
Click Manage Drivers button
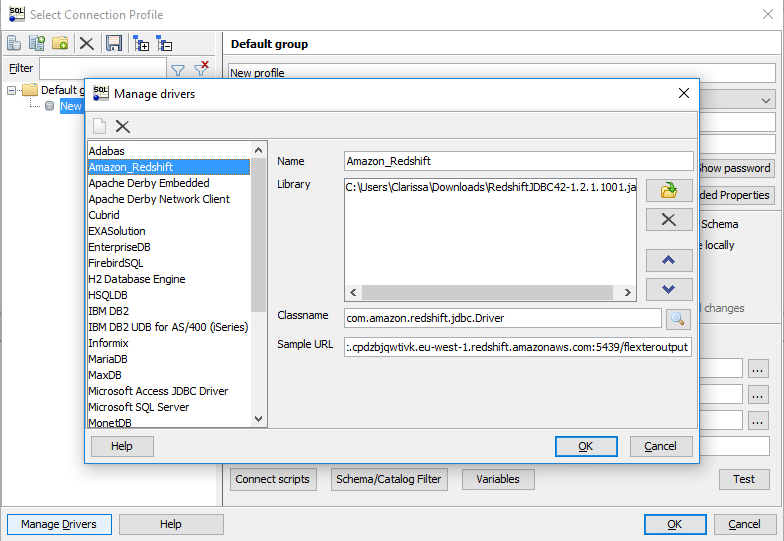tap(59, 524)
